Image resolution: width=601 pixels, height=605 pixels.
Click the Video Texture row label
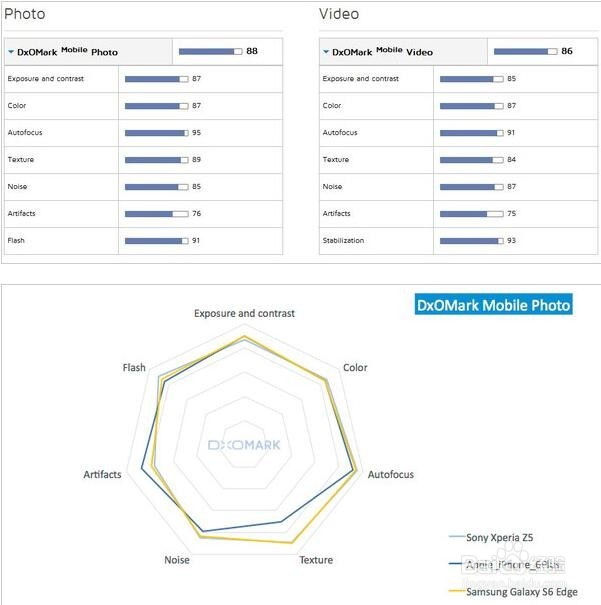pyautogui.click(x=336, y=159)
